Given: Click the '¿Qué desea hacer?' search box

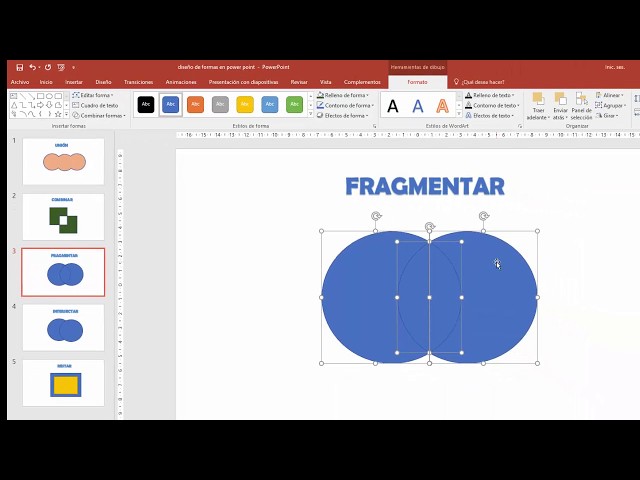Looking at the screenshot, I should pos(482,82).
